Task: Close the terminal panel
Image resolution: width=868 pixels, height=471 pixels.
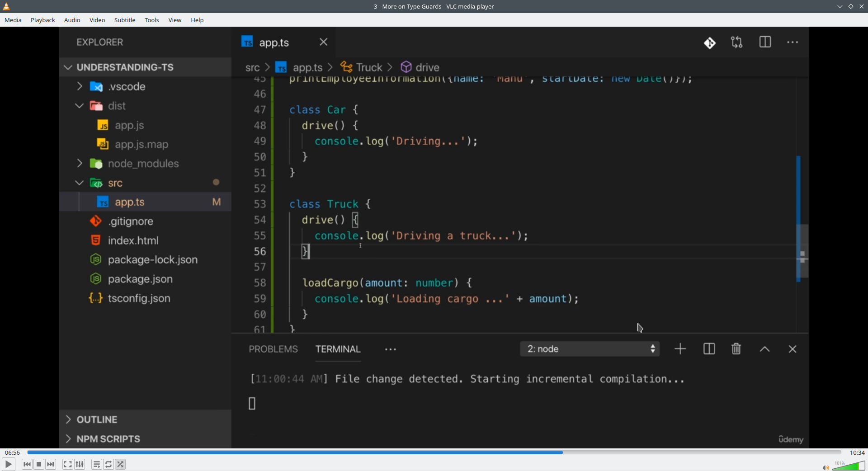Action: click(793, 349)
